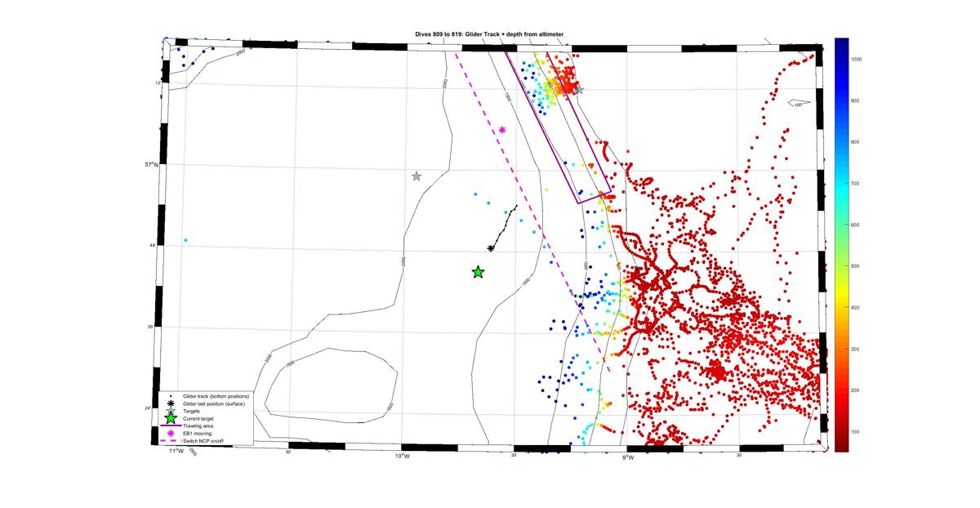Click 'Glider last position (surface)' legend label
The width and height of the screenshot is (980, 508).
[x=214, y=403]
